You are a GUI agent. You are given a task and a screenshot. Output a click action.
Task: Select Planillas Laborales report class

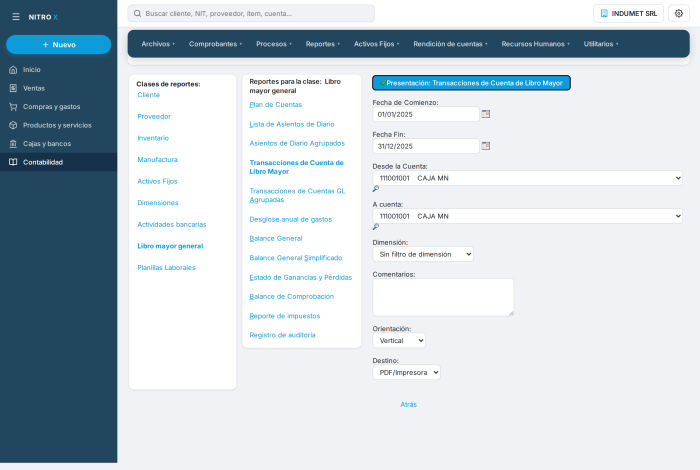[x=167, y=267]
